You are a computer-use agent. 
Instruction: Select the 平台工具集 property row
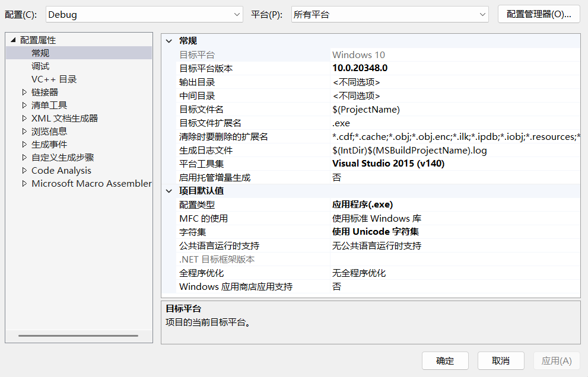coord(201,164)
